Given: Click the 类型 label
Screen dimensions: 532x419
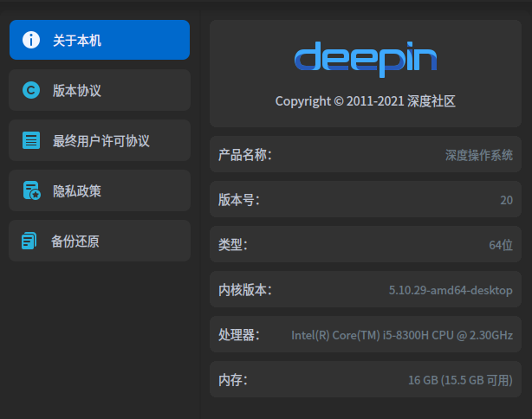Looking at the screenshot, I should click(233, 245).
